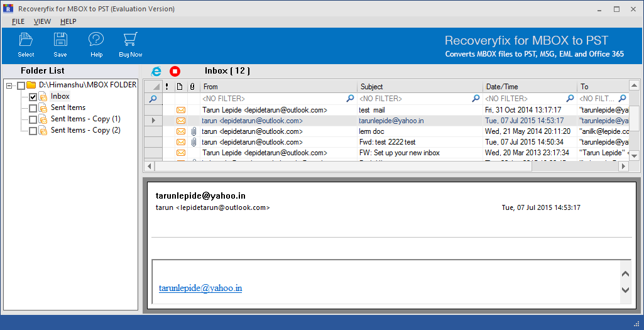644x330 pixels.
Task: Click the attachment column header icon
Action: [192, 87]
